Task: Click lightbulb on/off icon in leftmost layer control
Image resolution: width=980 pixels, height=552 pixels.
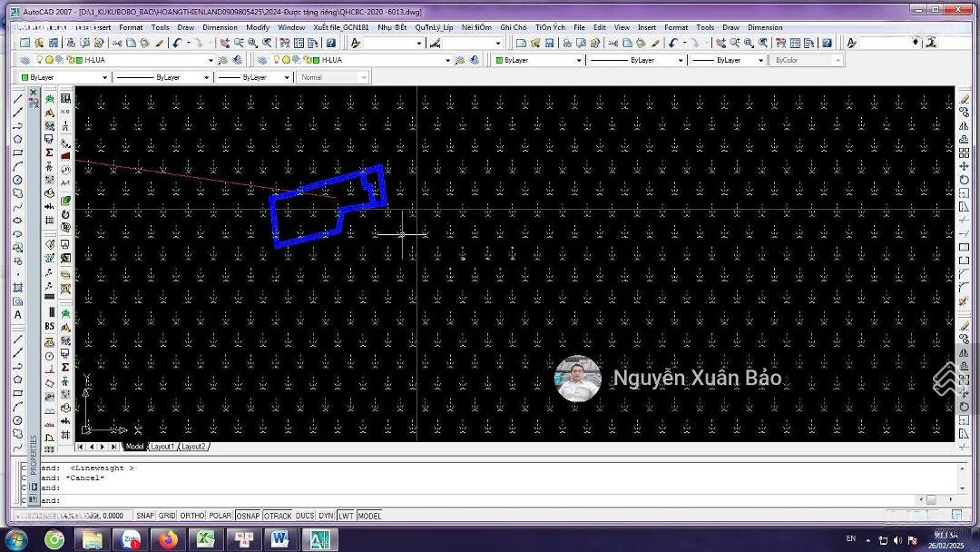Action: pos(39,60)
